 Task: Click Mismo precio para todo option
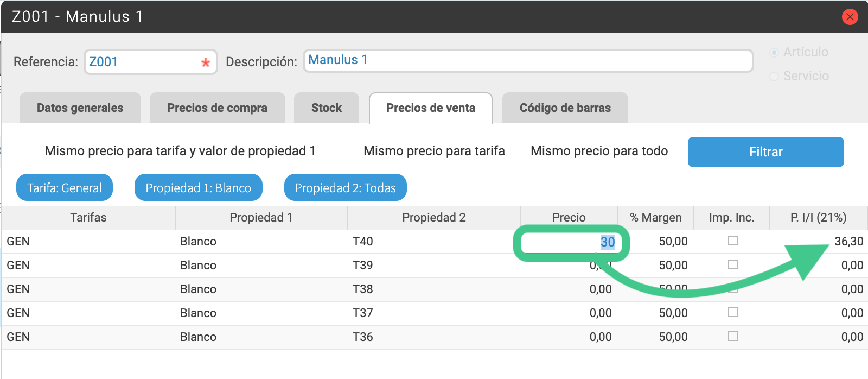pyautogui.click(x=599, y=151)
